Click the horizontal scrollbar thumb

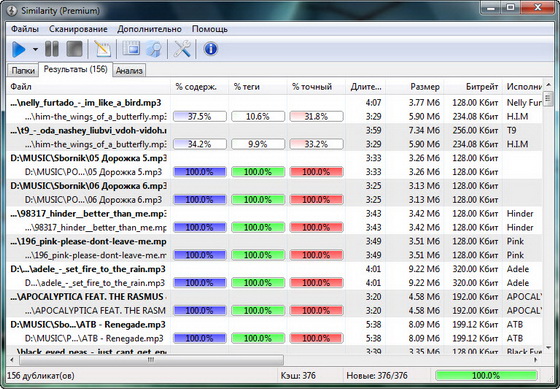[151, 360]
